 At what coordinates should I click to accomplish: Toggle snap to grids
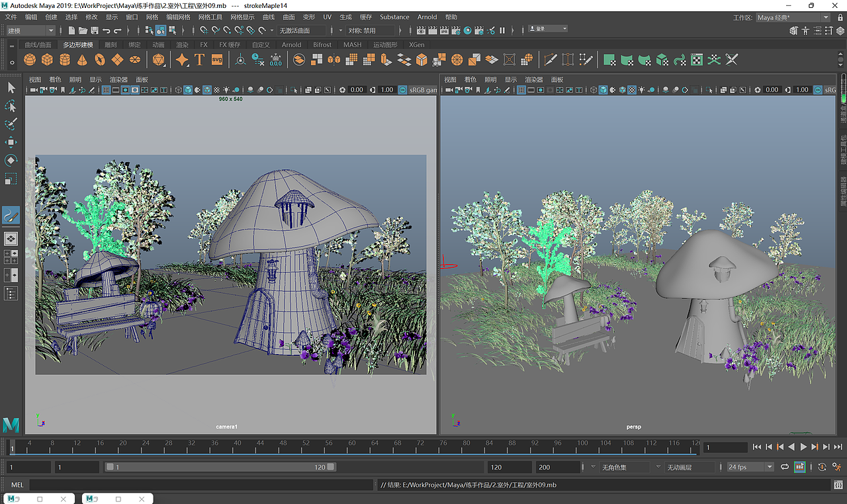click(204, 30)
